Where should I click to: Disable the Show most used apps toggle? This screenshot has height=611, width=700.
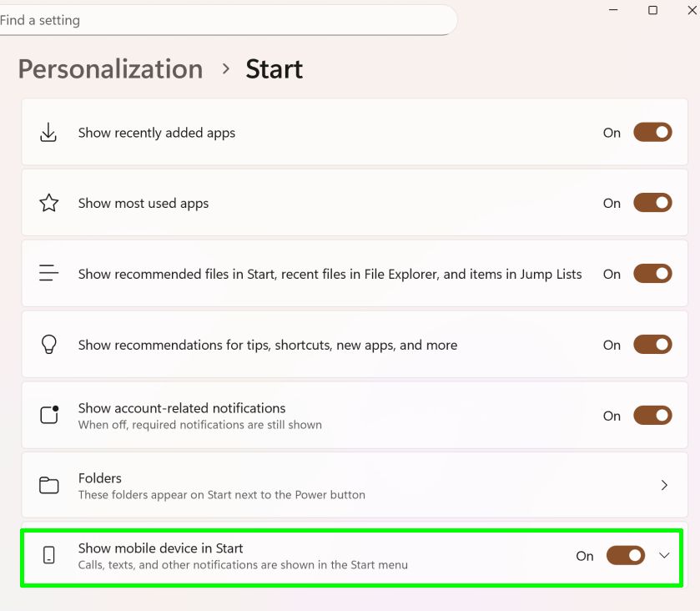point(652,203)
